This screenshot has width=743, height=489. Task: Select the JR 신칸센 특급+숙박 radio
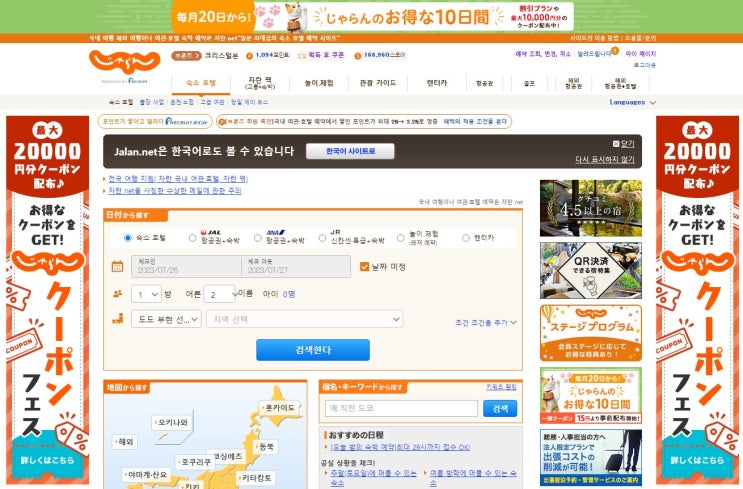point(322,238)
